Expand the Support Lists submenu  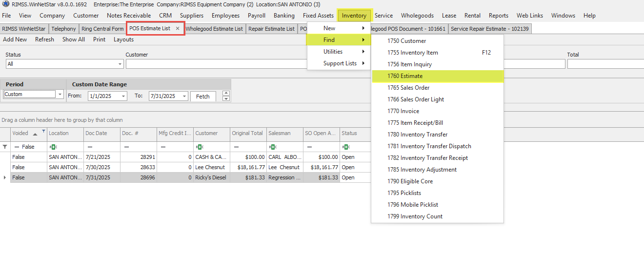(339, 63)
